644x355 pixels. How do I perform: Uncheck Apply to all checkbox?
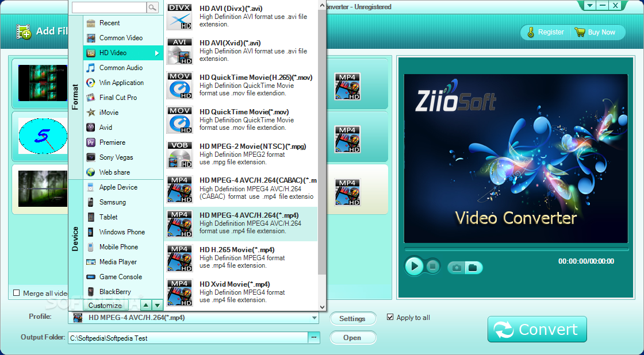point(390,317)
